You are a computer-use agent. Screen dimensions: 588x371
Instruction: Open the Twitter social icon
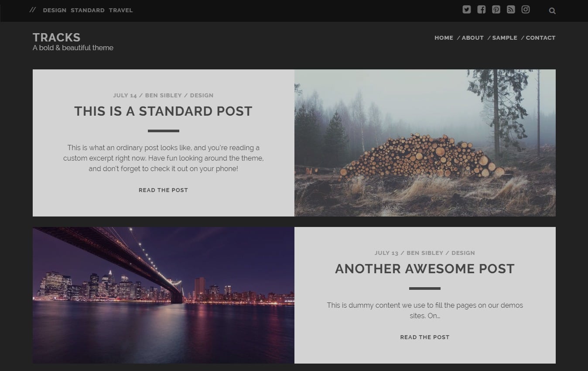click(x=467, y=10)
